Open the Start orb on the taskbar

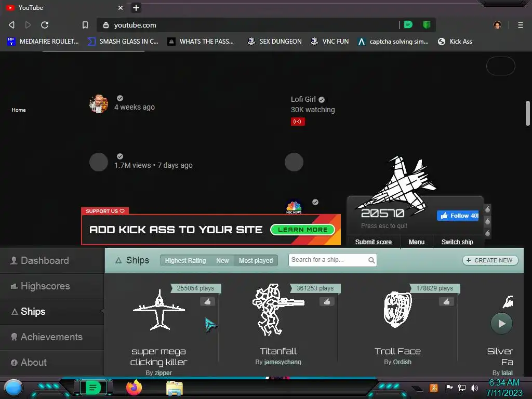pos(14,388)
